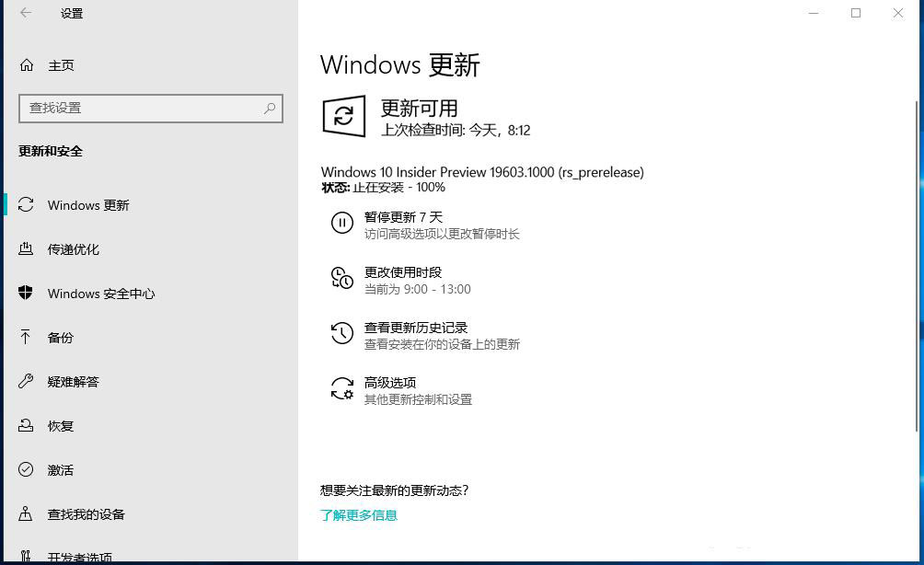
Task: Select the 恢复 recovery icon
Action: pos(26,425)
